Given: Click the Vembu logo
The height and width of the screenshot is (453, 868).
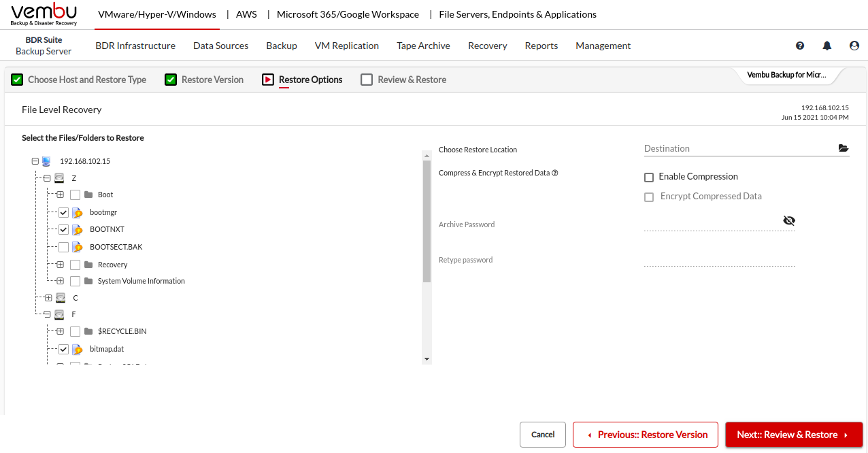Looking at the screenshot, I should (x=44, y=14).
